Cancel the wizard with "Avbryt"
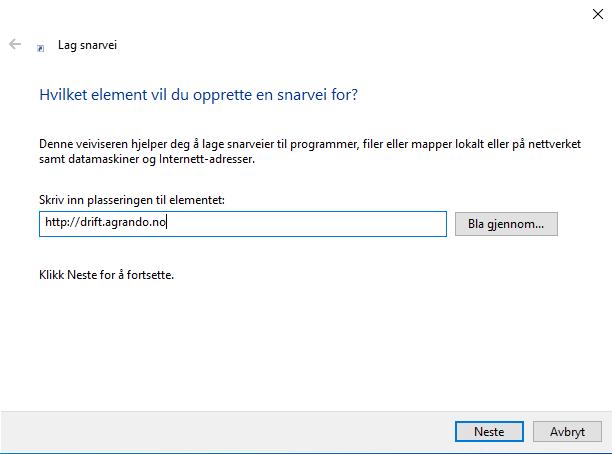 click(x=567, y=431)
